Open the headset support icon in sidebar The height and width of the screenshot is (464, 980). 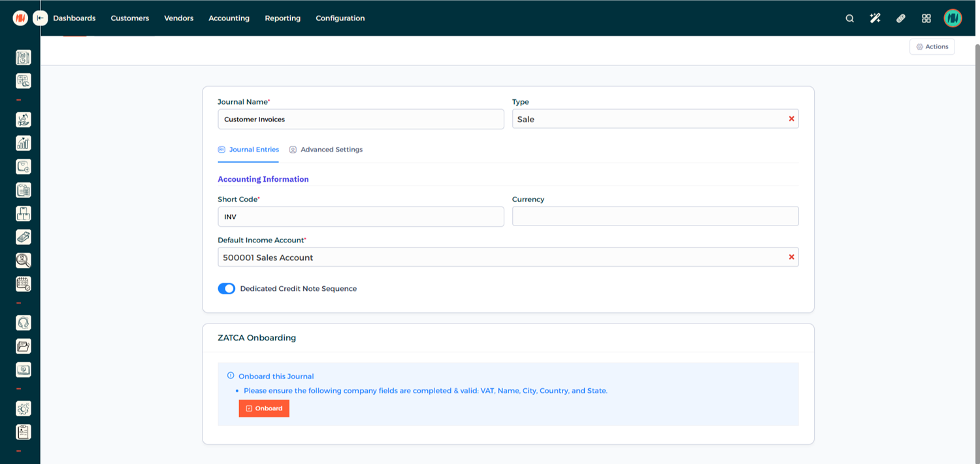click(x=24, y=323)
